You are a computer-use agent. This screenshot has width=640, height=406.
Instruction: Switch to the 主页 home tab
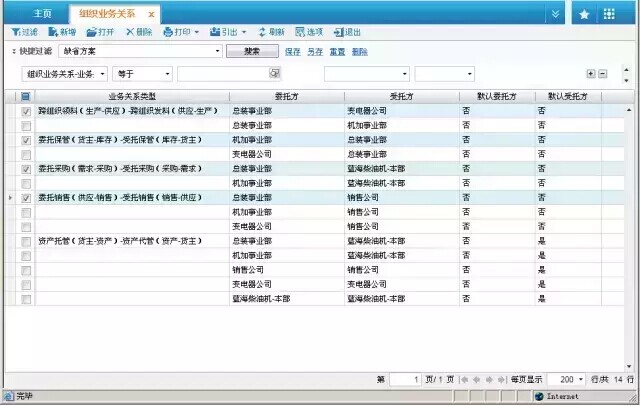pos(42,14)
